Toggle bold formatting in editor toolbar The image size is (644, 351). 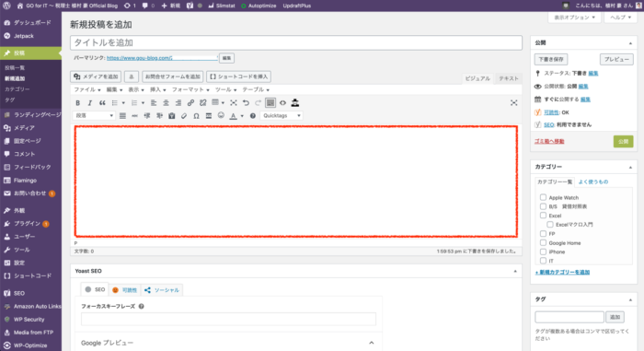pyautogui.click(x=77, y=103)
